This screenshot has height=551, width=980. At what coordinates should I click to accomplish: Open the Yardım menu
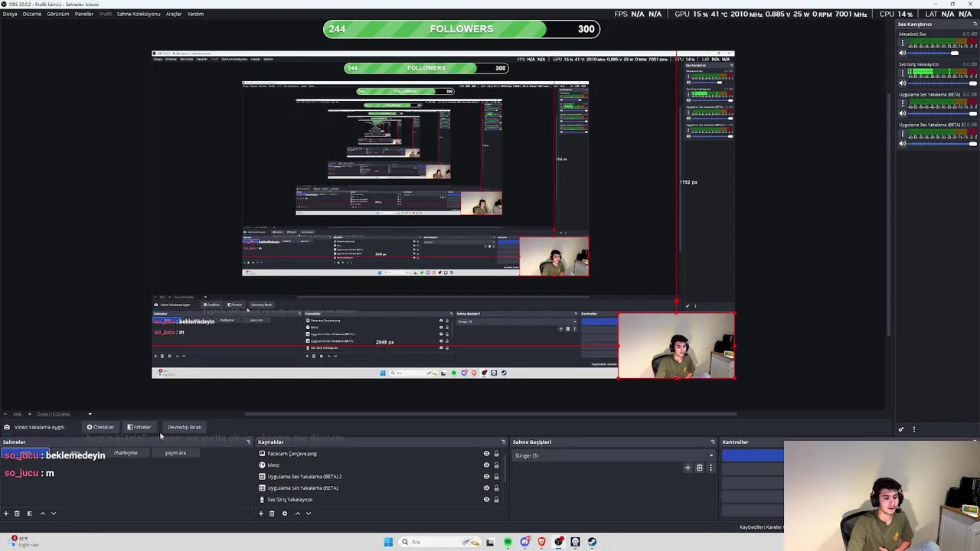pyautogui.click(x=195, y=14)
